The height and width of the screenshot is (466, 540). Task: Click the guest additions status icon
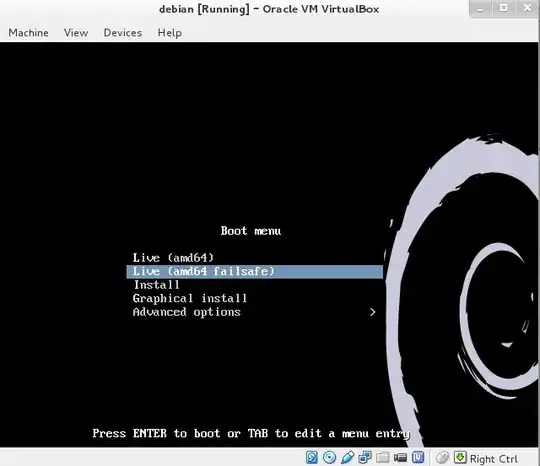tap(418, 457)
